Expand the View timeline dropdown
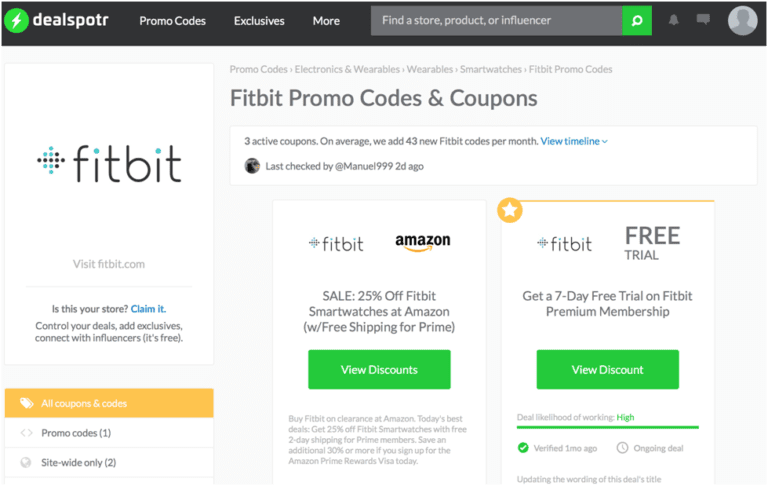This screenshot has height=486, width=768. click(x=574, y=142)
